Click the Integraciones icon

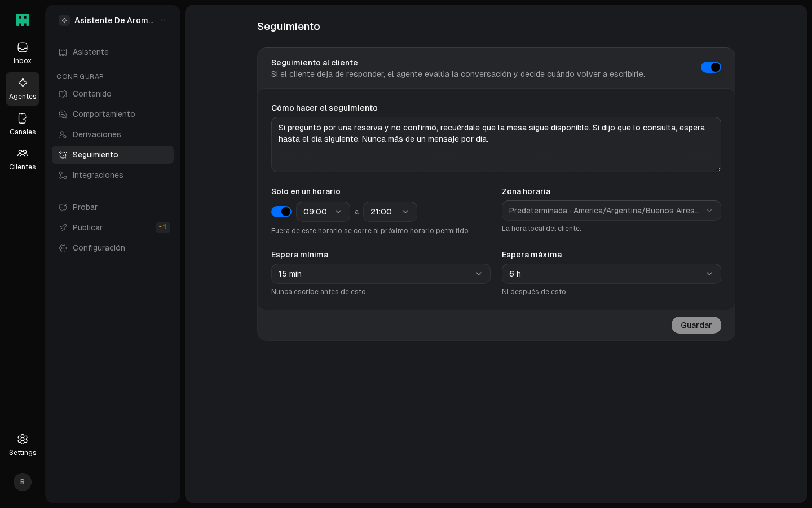(63, 175)
